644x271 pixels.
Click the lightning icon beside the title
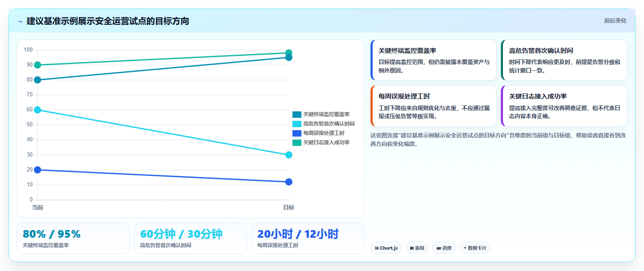[x=20, y=21]
